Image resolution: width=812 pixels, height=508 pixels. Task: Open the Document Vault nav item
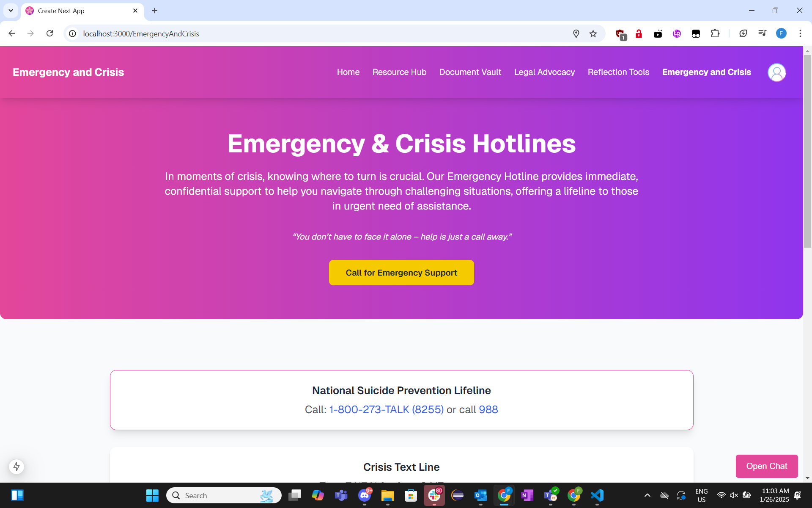tap(470, 72)
